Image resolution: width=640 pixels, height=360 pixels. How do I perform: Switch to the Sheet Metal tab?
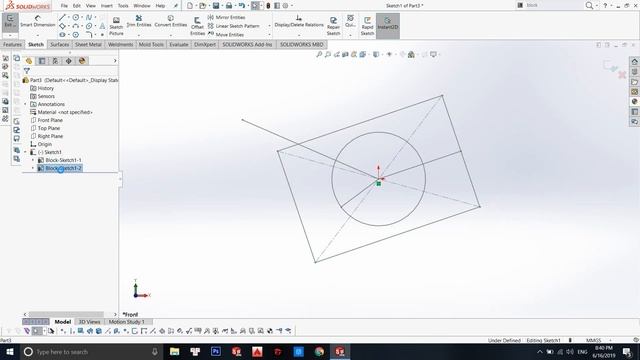tap(88, 44)
